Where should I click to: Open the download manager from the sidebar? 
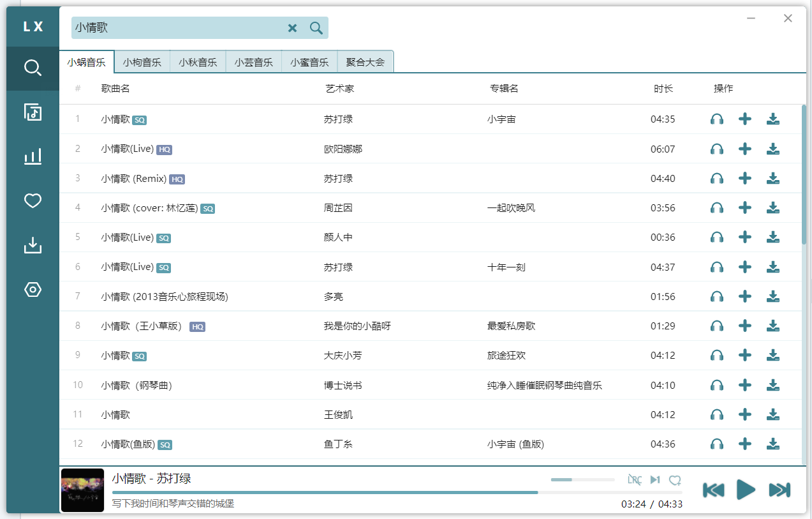pyautogui.click(x=32, y=245)
